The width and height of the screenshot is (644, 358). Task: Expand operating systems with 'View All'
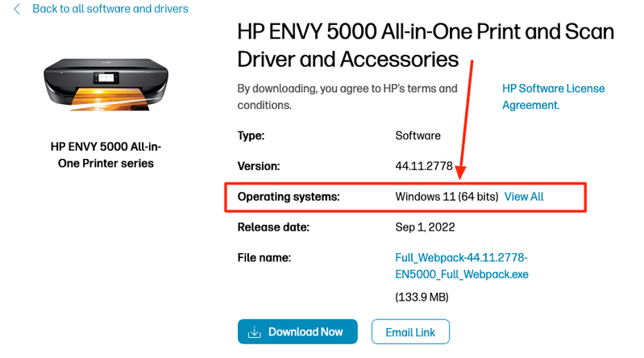coord(524,197)
